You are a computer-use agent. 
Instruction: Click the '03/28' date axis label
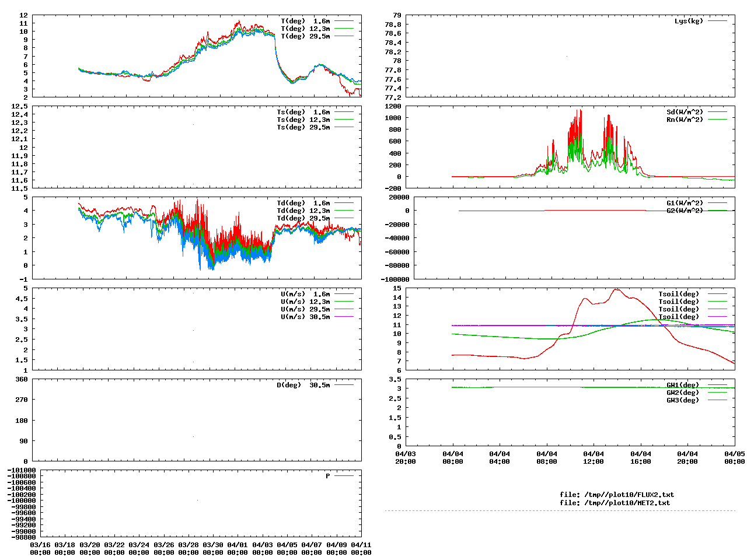(x=189, y=545)
